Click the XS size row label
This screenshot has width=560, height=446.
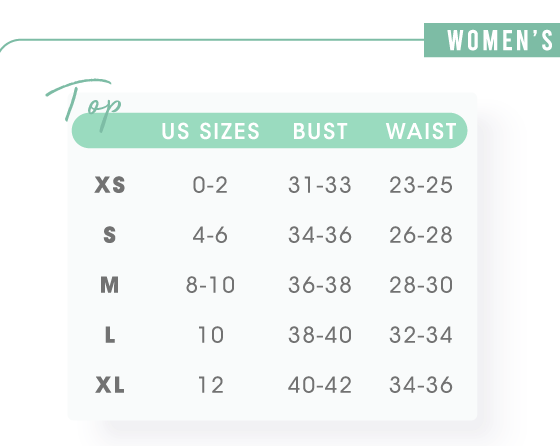(110, 185)
